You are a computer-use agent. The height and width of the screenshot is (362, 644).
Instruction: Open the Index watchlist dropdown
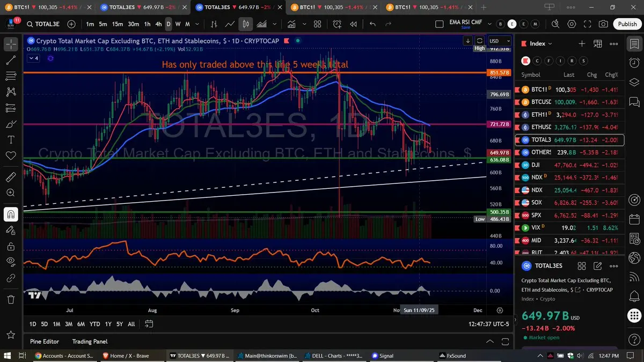coord(541,43)
